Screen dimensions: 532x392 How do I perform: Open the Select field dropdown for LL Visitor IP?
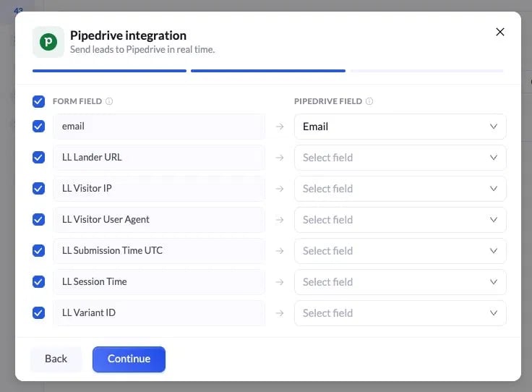[x=400, y=189]
